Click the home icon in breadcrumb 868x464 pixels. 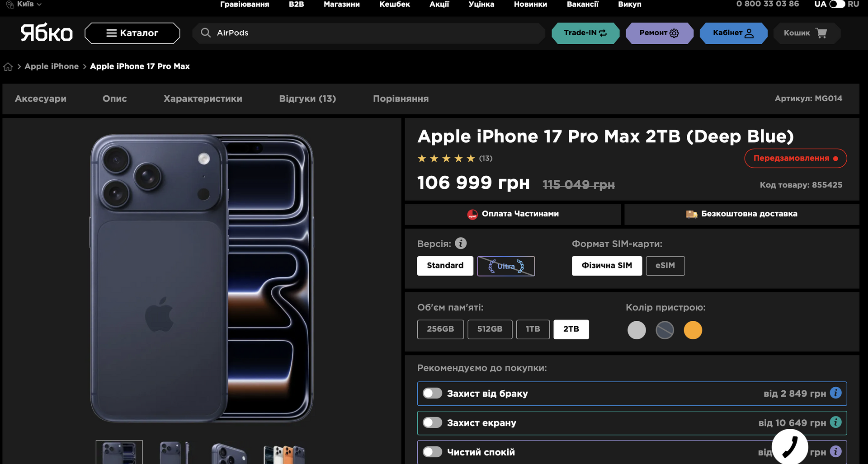[x=8, y=67]
